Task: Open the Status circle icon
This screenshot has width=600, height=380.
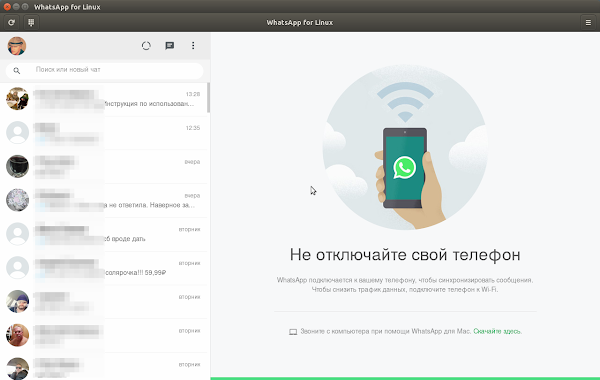Action: 146,46
